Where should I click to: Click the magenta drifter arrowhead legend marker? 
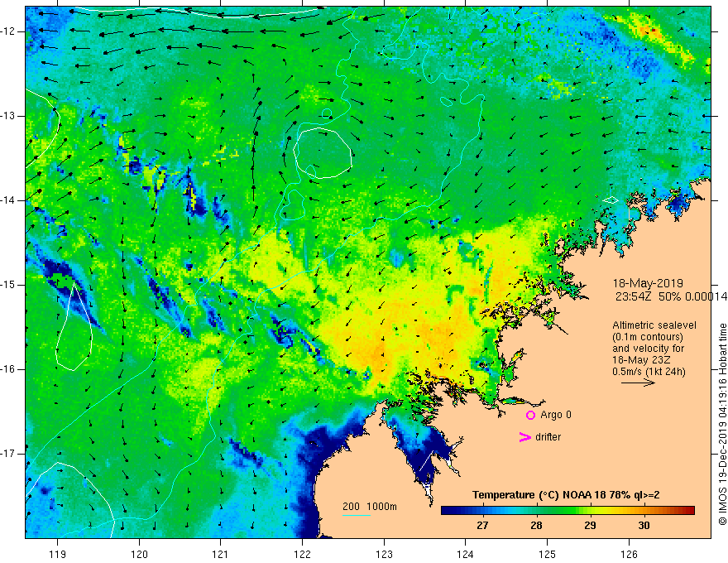pyautogui.click(x=524, y=437)
